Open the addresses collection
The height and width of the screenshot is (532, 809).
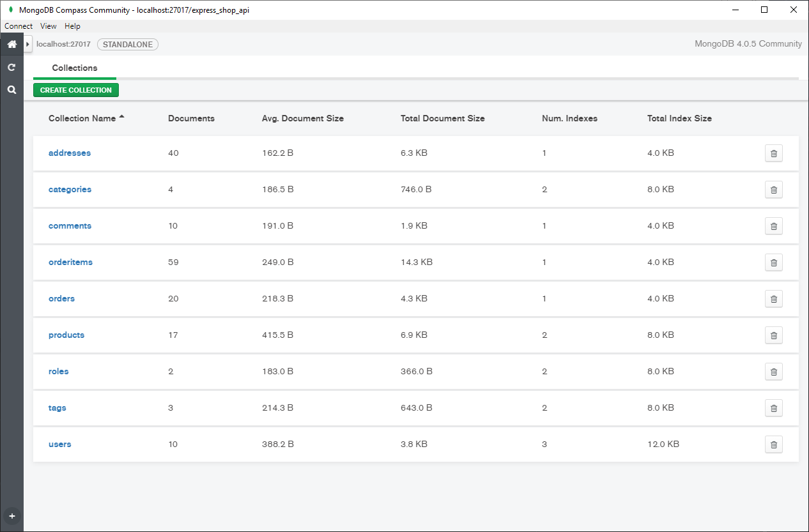(x=70, y=153)
